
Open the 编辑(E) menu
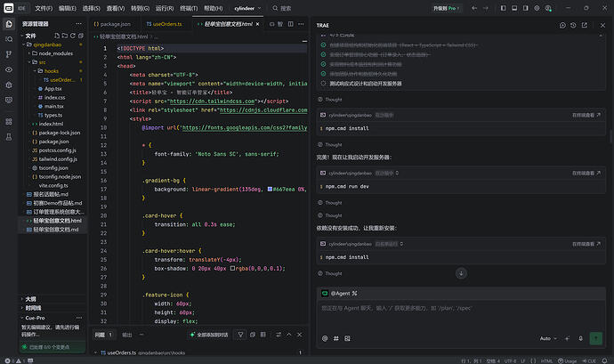click(x=68, y=8)
